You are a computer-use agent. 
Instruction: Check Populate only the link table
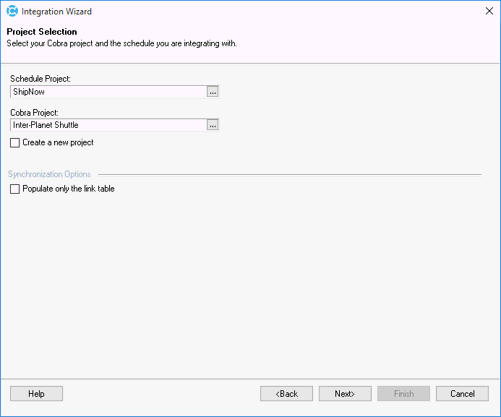tap(15, 189)
